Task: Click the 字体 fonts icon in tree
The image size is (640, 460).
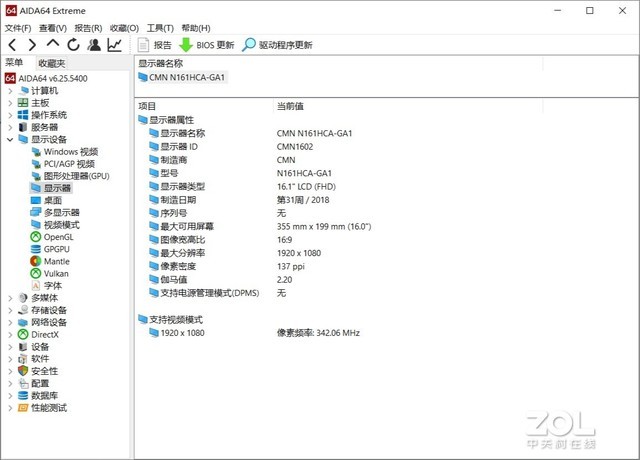Action: pos(36,286)
